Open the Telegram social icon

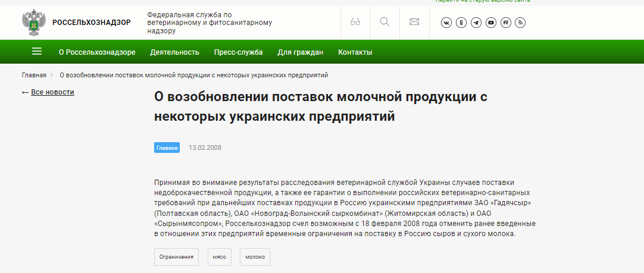pos(476,23)
